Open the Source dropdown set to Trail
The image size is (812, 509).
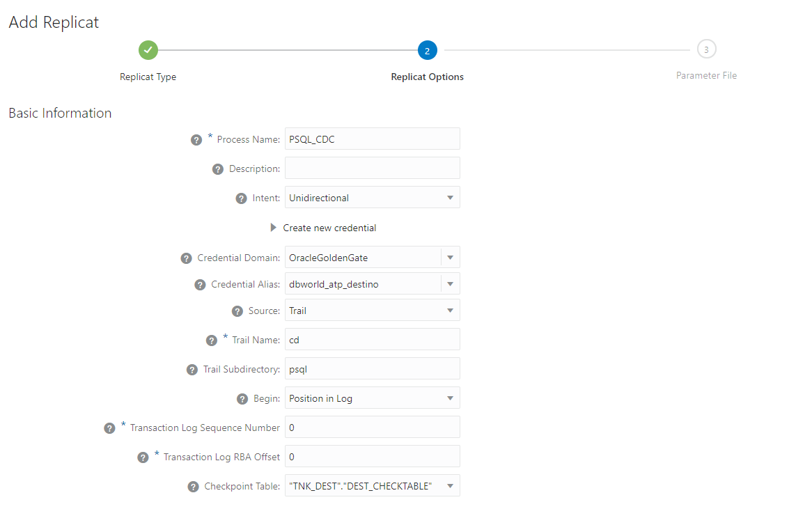coord(373,311)
